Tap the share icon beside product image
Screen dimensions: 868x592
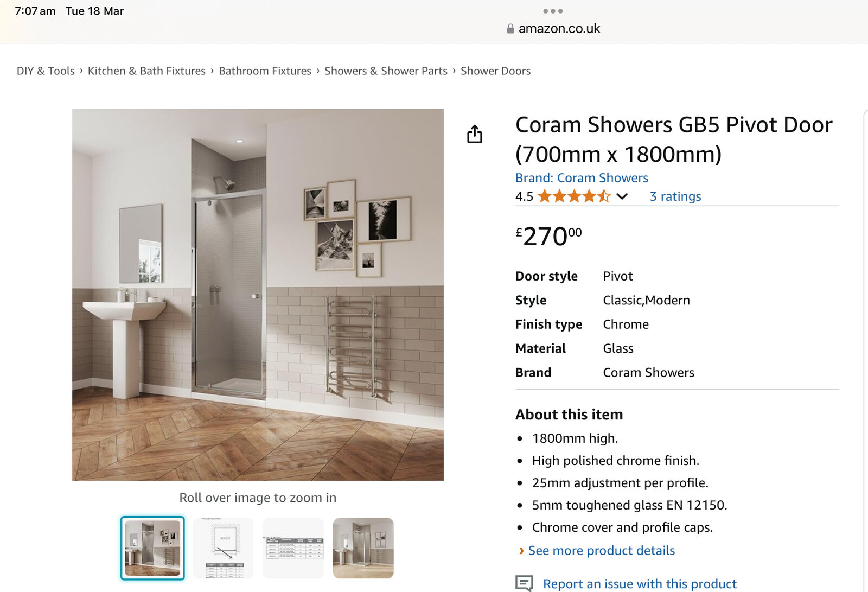pos(475,134)
